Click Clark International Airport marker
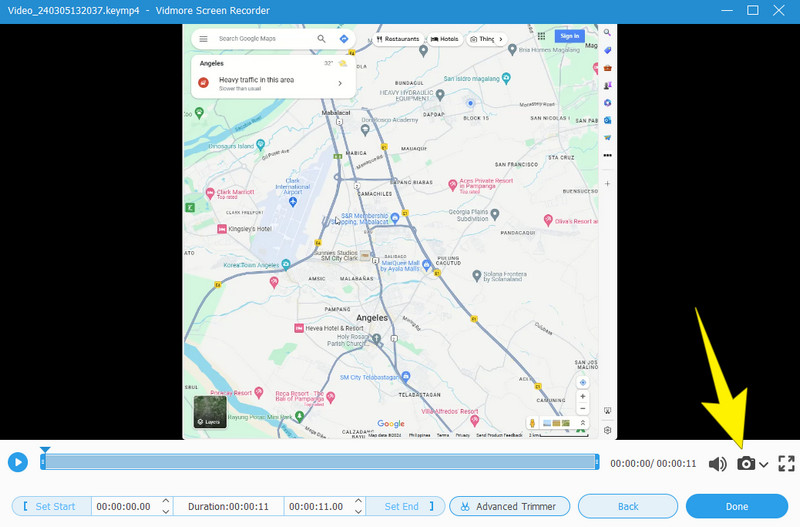800x527 pixels. coord(293,202)
